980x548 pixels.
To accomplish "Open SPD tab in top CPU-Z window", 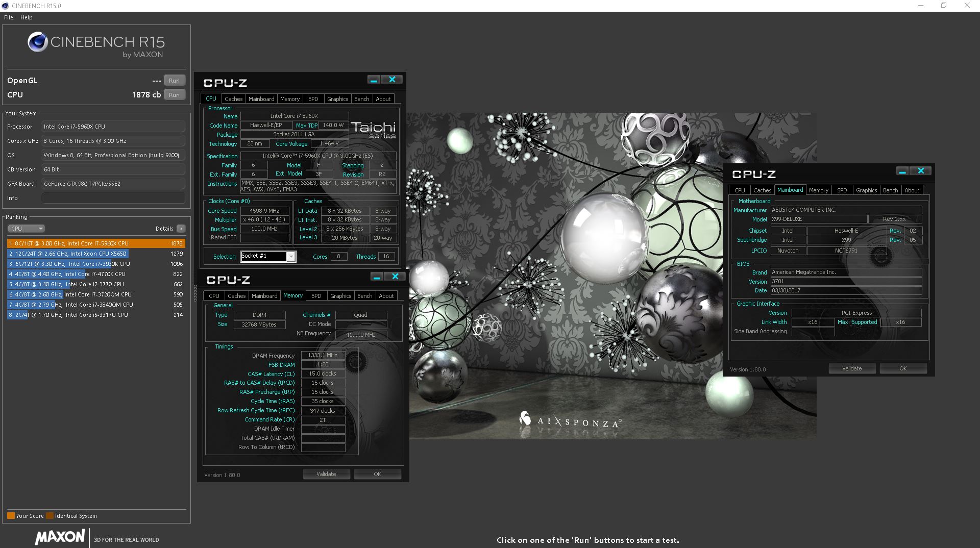I will pos(313,99).
